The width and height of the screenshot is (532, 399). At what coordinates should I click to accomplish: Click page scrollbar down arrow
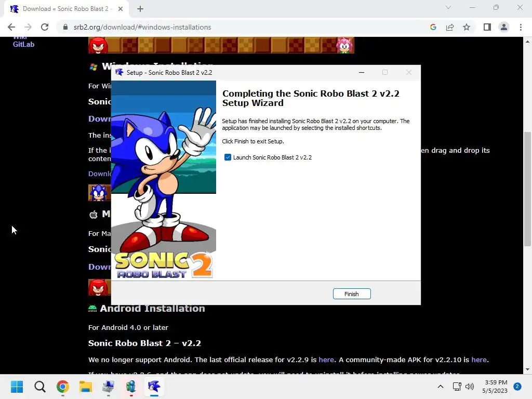[528, 369]
